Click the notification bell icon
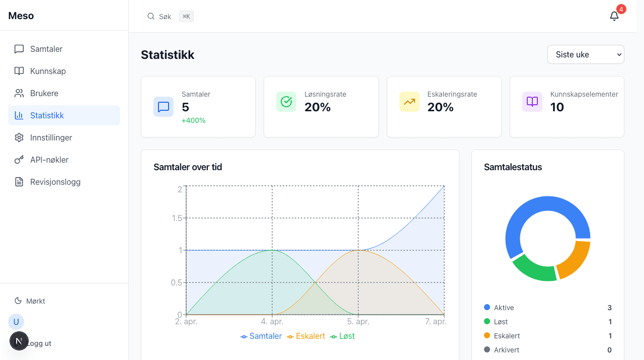 pyautogui.click(x=614, y=16)
